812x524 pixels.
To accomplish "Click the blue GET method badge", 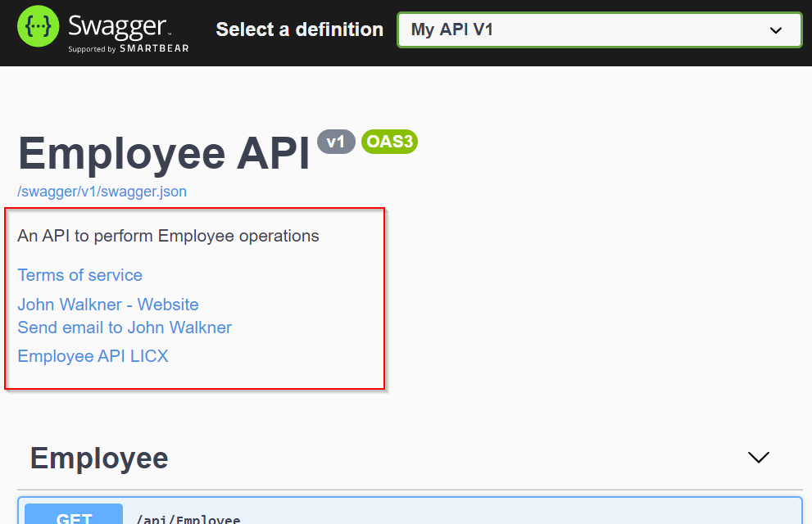I will (74, 516).
